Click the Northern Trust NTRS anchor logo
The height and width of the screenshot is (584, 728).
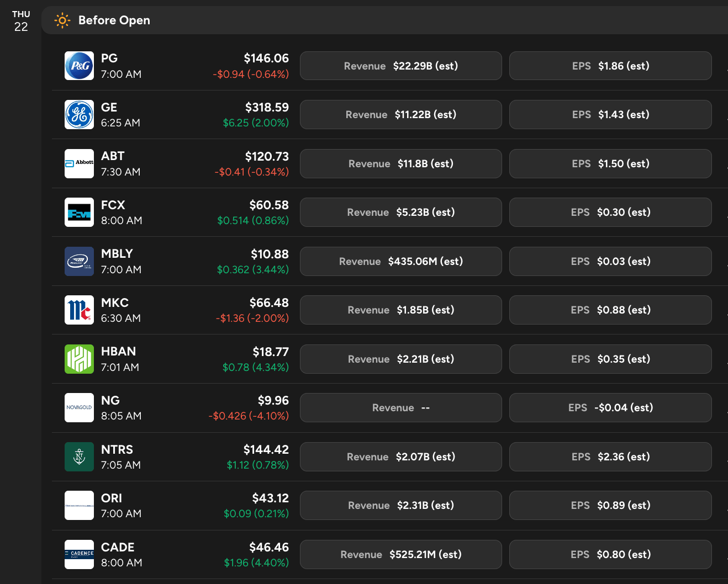pos(79,456)
